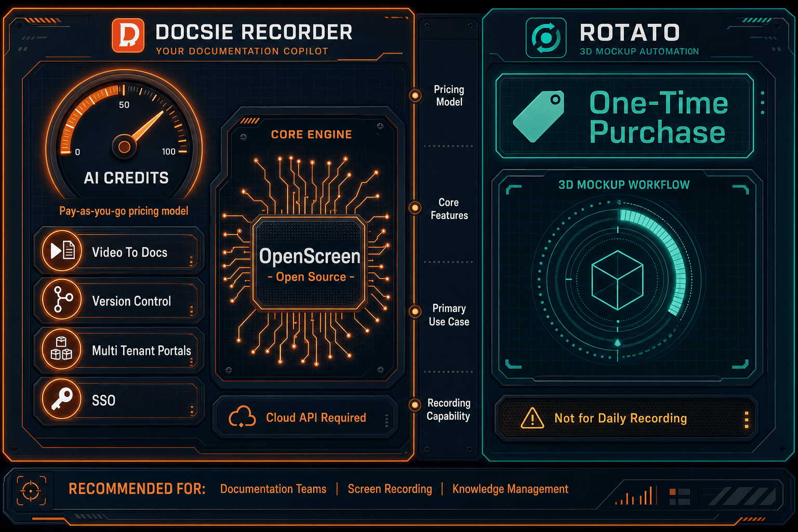Click the Multi Tenant Portals boxes icon

pyautogui.click(x=62, y=349)
